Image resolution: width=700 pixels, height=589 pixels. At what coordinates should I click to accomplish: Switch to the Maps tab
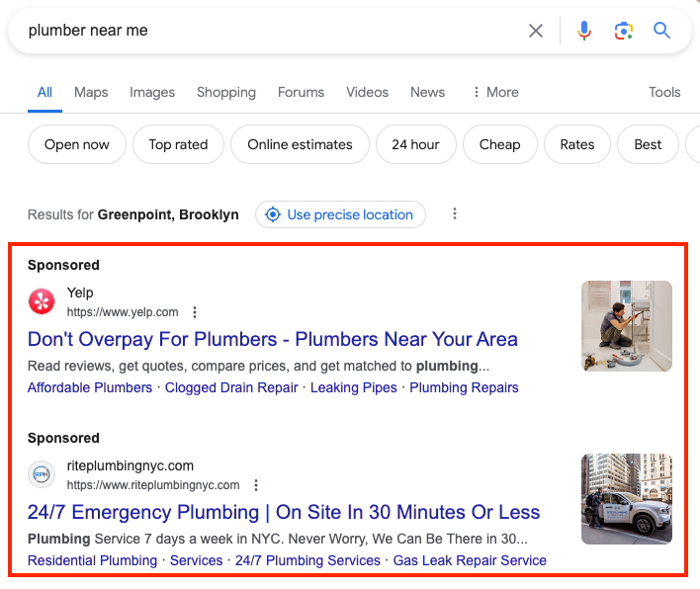[x=91, y=92]
